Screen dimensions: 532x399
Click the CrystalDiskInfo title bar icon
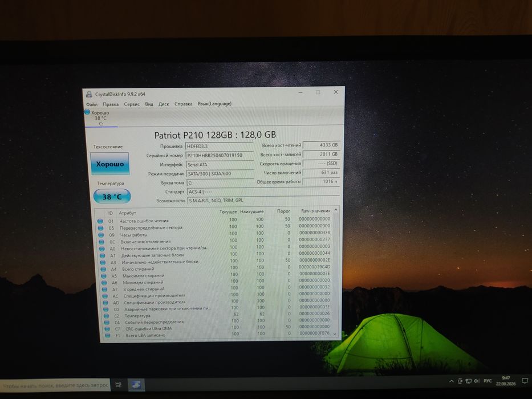(89, 94)
